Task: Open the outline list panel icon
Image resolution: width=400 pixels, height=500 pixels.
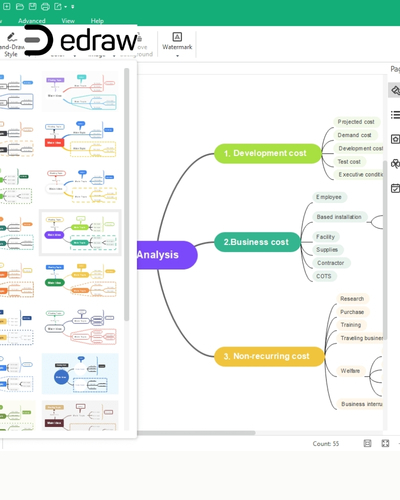Action: pos(395,115)
